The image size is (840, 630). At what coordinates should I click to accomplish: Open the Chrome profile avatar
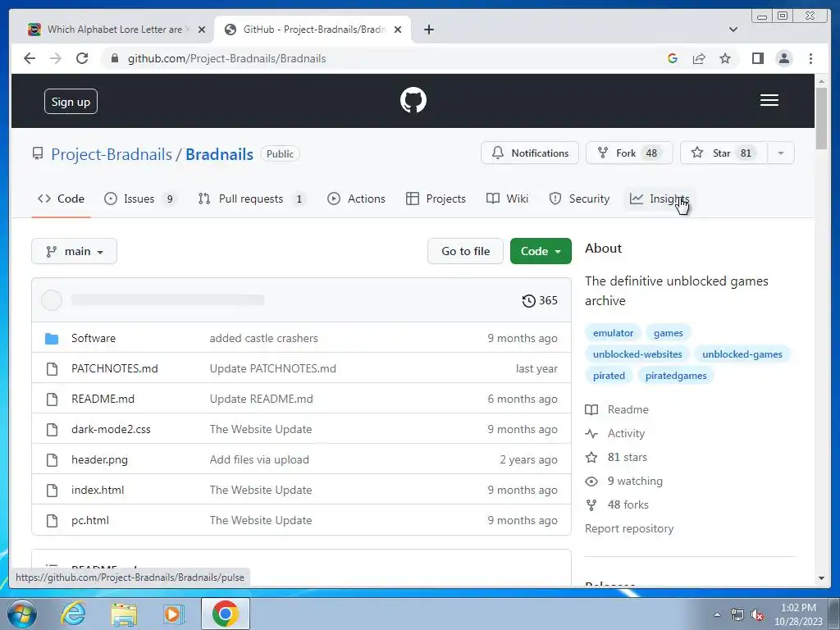click(x=783, y=58)
